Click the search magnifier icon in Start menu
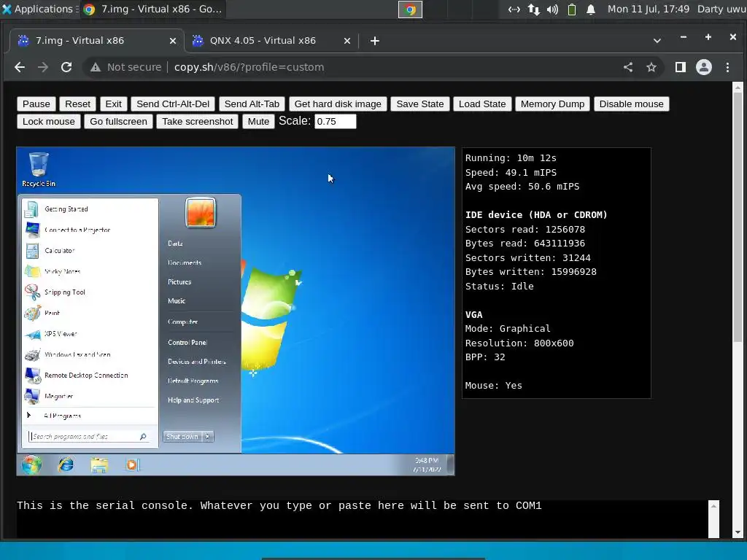The image size is (747, 560). pyautogui.click(x=143, y=436)
